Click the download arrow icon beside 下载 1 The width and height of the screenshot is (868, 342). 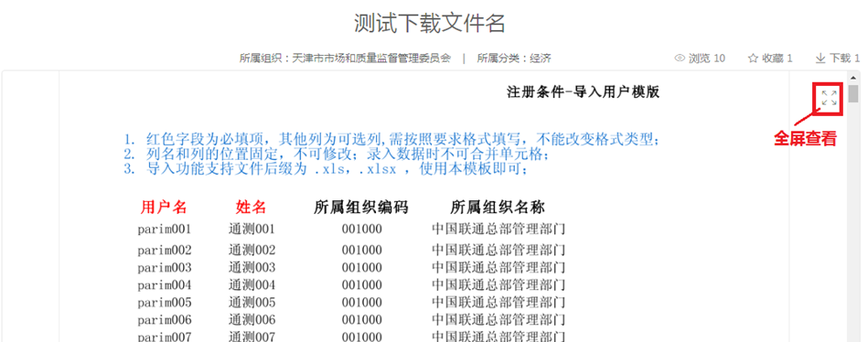820,59
